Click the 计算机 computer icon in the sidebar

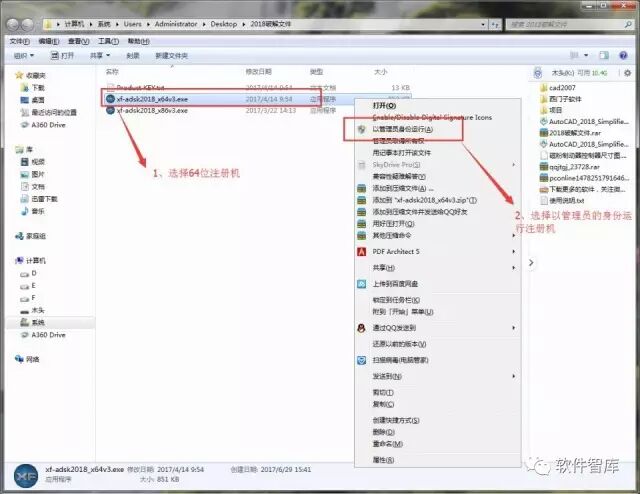(x=19, y=260)
